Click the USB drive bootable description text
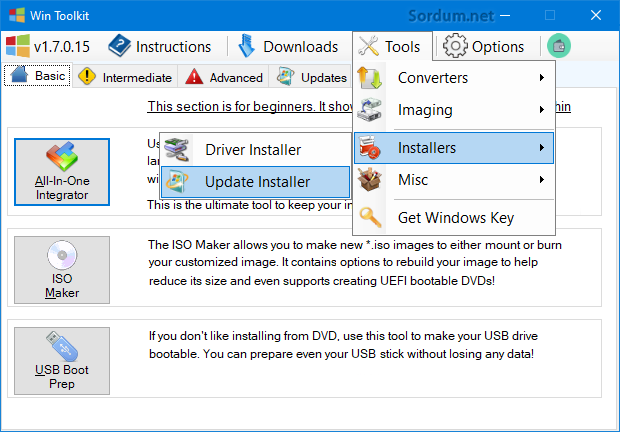Screen dimensions: 620x432 [x=343, y=345]
